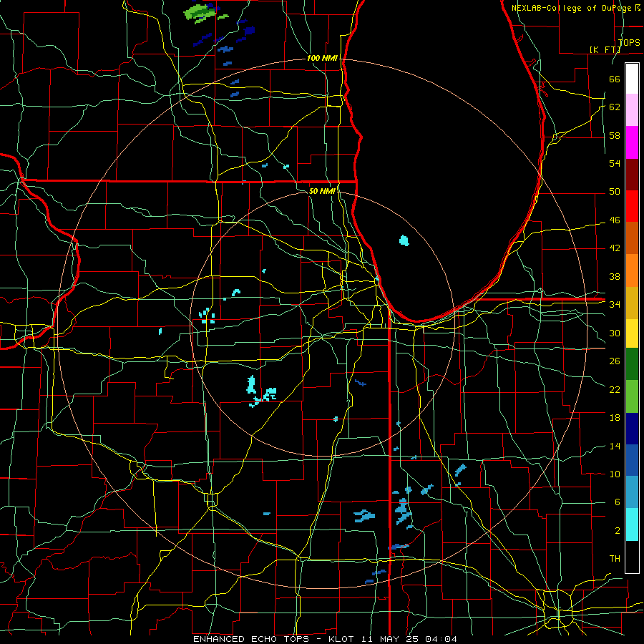Click the "66" legend value
Viewport: 644px width, 644px height.
coord(615,79)
